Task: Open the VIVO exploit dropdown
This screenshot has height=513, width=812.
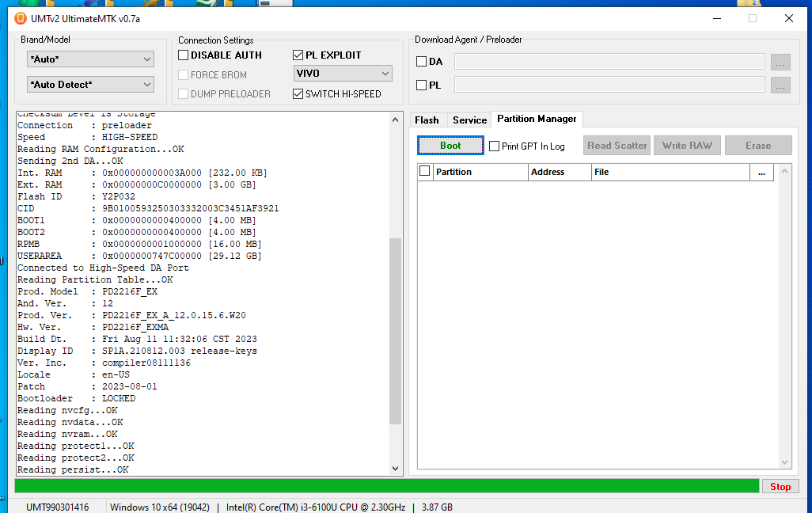Action: tap(343, 74)
